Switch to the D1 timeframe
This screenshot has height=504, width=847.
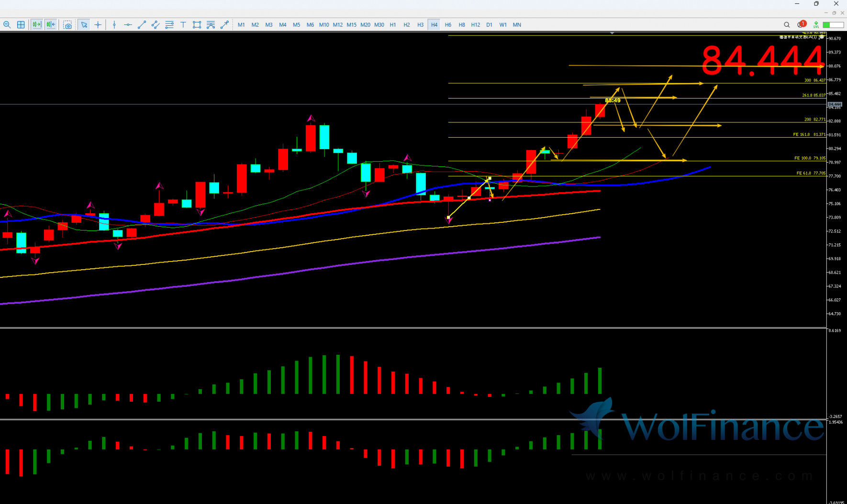489,25
